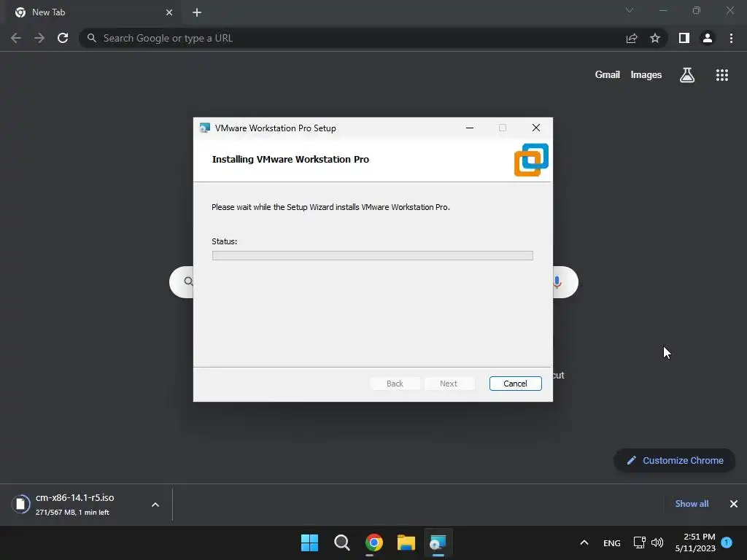
Task: Click the installation status progress bar
Action: pyautogui.click(x=372, y=256)
